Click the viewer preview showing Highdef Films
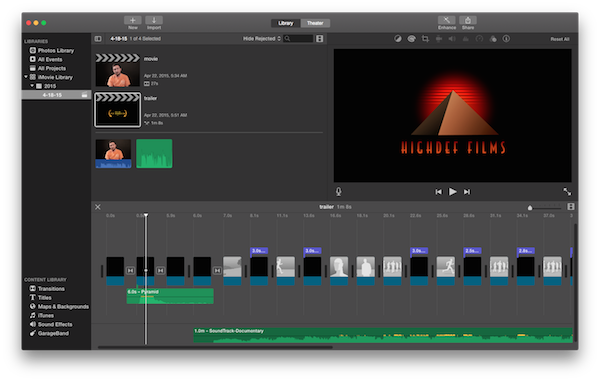 pyautogui.click(x=452, y=115)
